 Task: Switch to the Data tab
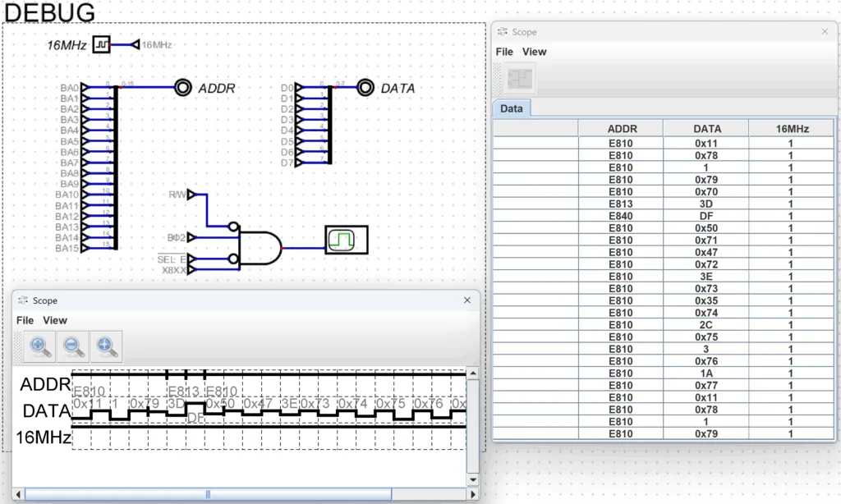click(x=512, y=108)
